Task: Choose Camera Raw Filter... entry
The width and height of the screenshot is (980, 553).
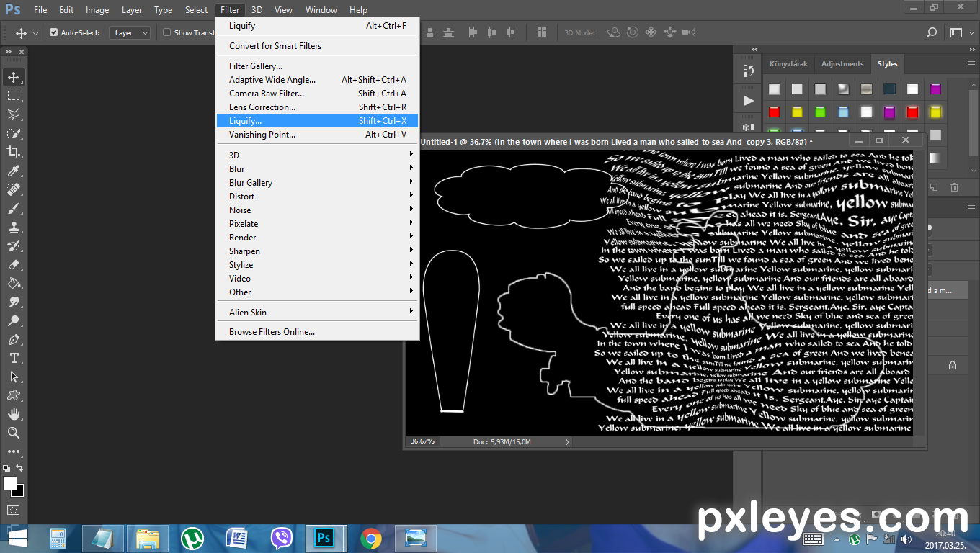Action: tap(317, 93)
